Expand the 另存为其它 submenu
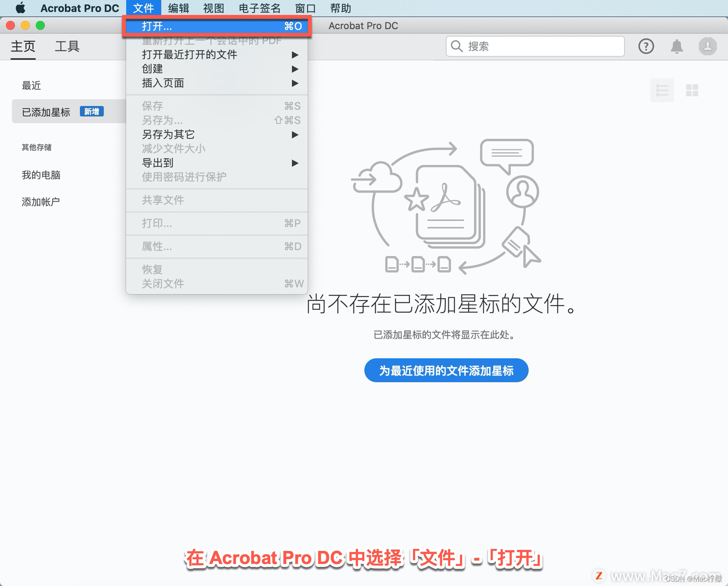This screenshot has width=728, height=586. click(x=217, y=135)
